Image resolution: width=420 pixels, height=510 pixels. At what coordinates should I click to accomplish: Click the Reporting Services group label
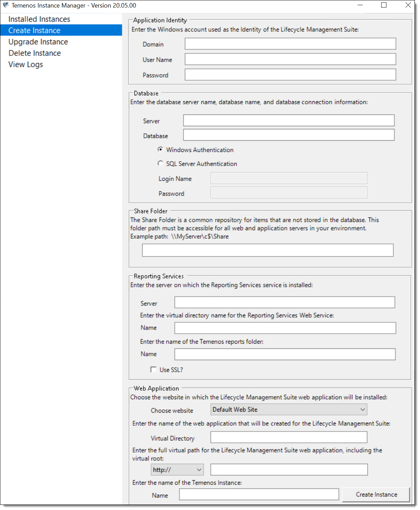click(x=159, y=276)
